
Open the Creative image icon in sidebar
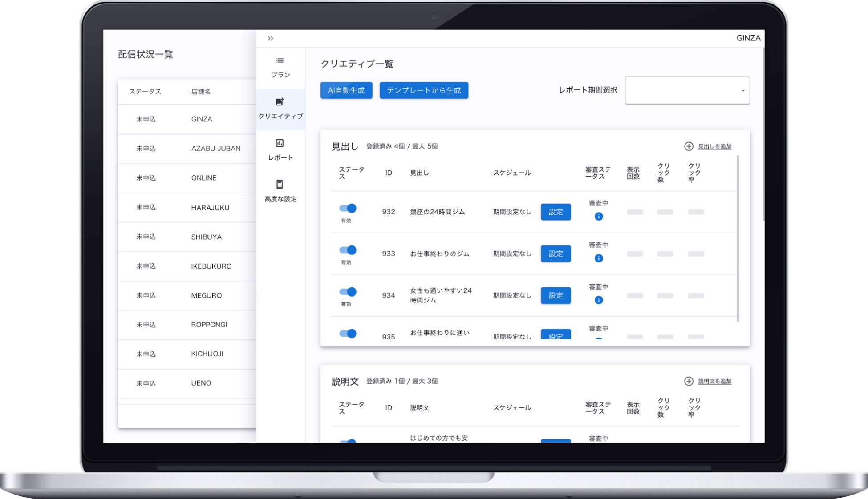pos(280,102)
